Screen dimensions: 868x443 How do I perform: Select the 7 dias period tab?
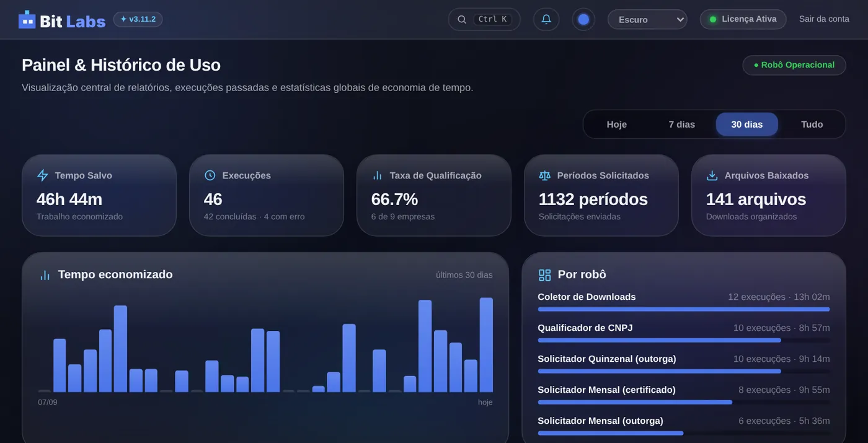(x=682, y=125)
